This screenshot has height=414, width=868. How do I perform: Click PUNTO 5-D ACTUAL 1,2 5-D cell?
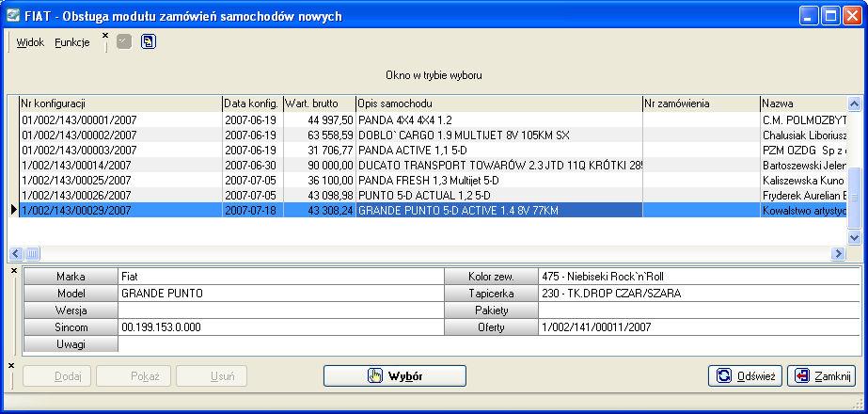(498, 195)
